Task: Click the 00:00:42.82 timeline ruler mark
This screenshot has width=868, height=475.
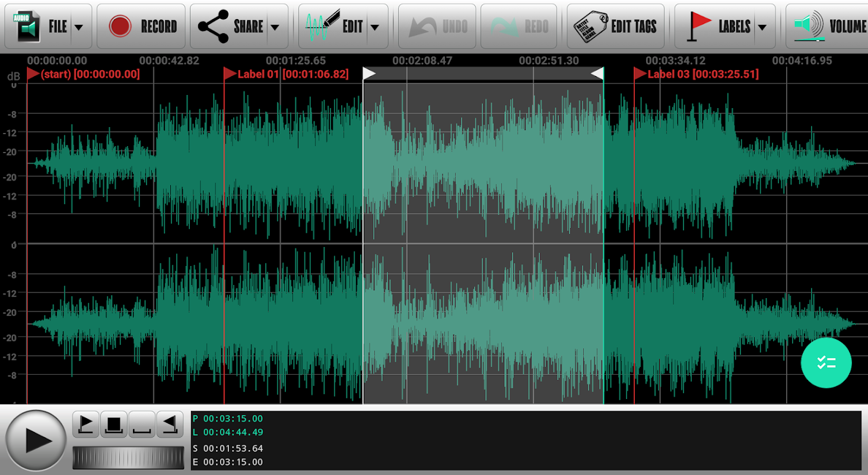Action: pyautogui.click(x=169, y=61)
